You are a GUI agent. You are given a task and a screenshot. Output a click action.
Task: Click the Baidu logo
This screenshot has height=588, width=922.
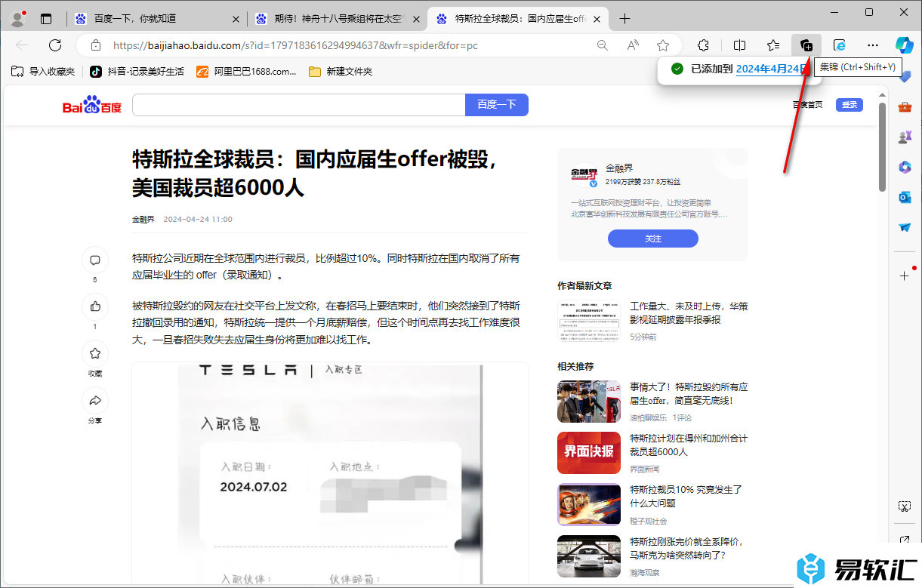[92, 105]
